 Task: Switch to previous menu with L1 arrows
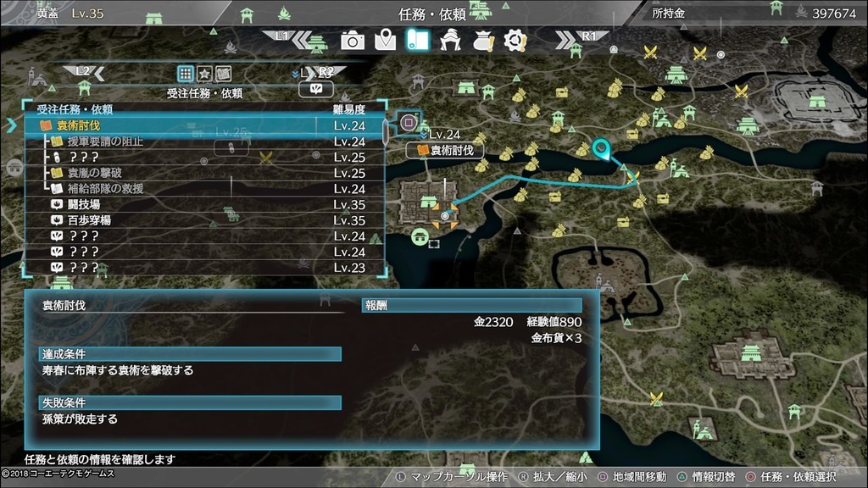click(290, 39)
